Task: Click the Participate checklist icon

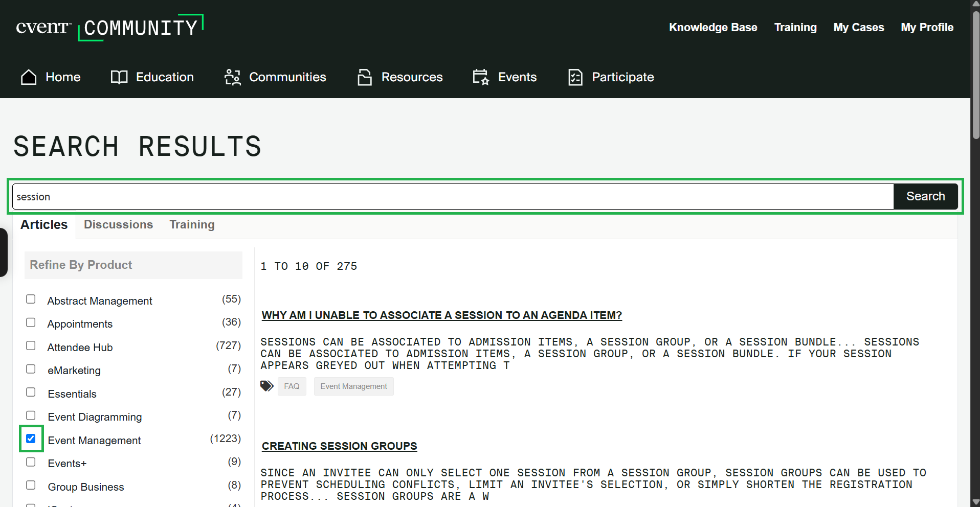Action: (575, 77)
